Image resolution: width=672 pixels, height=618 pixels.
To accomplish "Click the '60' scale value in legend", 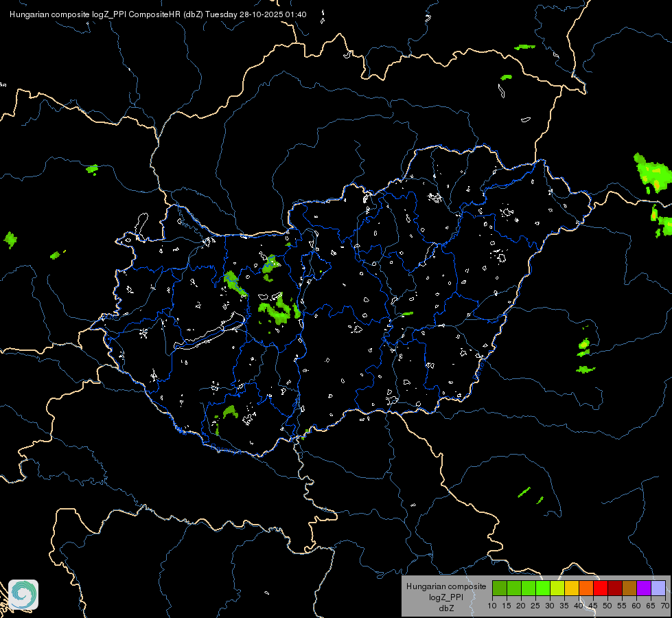I will 636,606.
